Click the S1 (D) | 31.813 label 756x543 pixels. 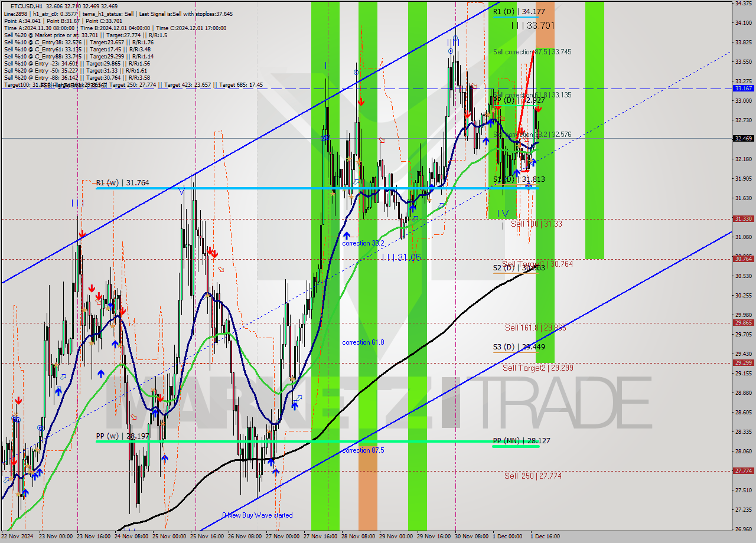pos(519,179)
